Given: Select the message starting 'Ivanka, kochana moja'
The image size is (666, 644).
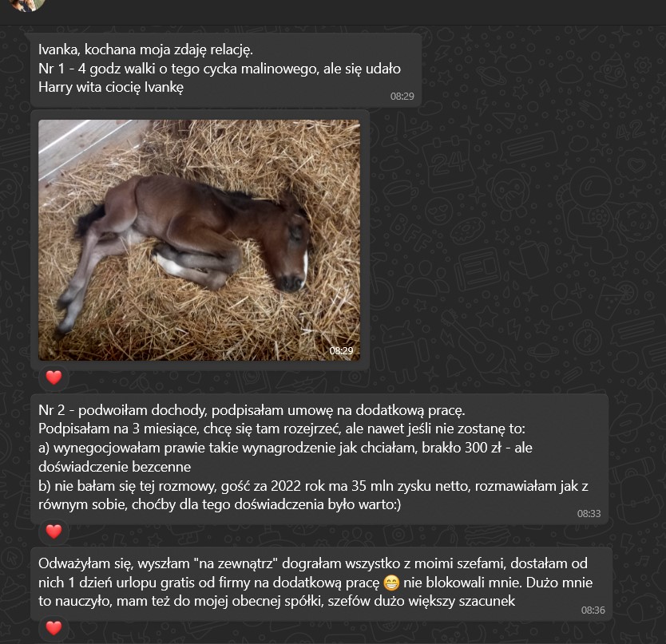Looking at the screenshot, I should 145,49.
